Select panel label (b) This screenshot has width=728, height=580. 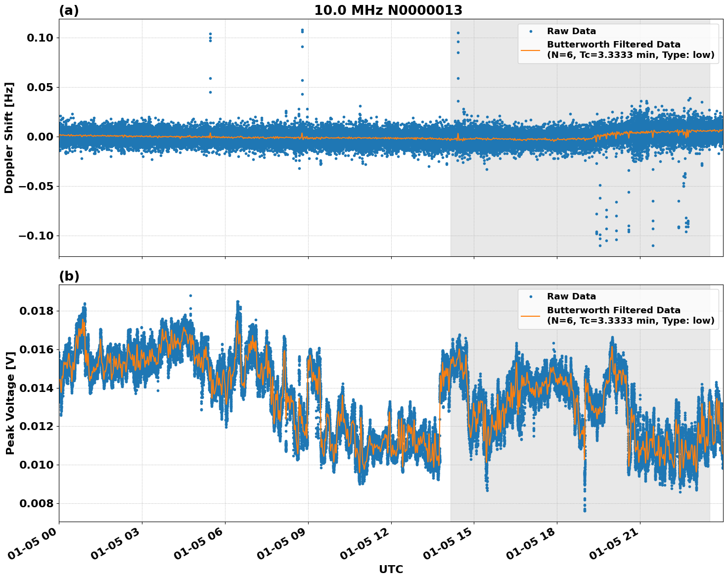[x=69, y=275]
